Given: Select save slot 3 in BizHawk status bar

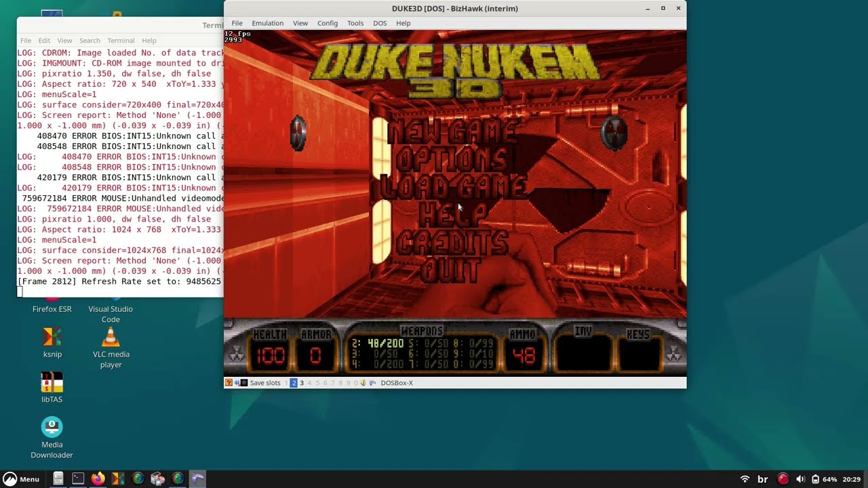Looking at the screenshot, I should (302, 383).
